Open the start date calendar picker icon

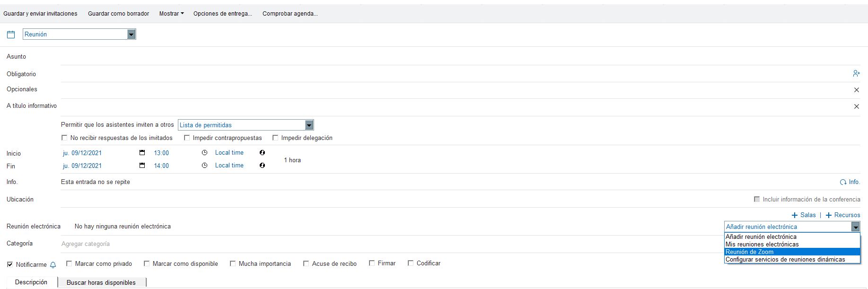(x=142, y=153)
